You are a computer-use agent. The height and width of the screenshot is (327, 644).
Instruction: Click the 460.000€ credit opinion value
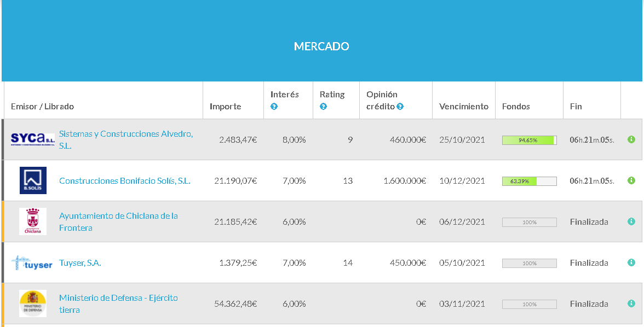point(408,140)
